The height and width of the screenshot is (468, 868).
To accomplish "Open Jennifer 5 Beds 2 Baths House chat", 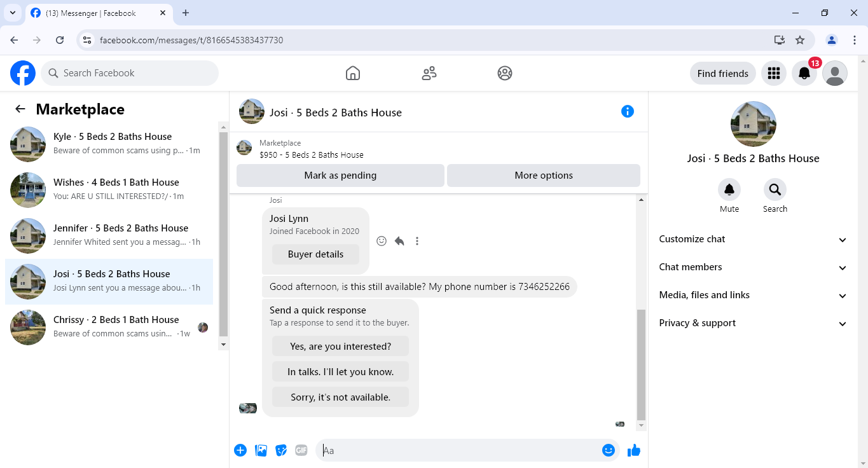I will pos(109,236).
